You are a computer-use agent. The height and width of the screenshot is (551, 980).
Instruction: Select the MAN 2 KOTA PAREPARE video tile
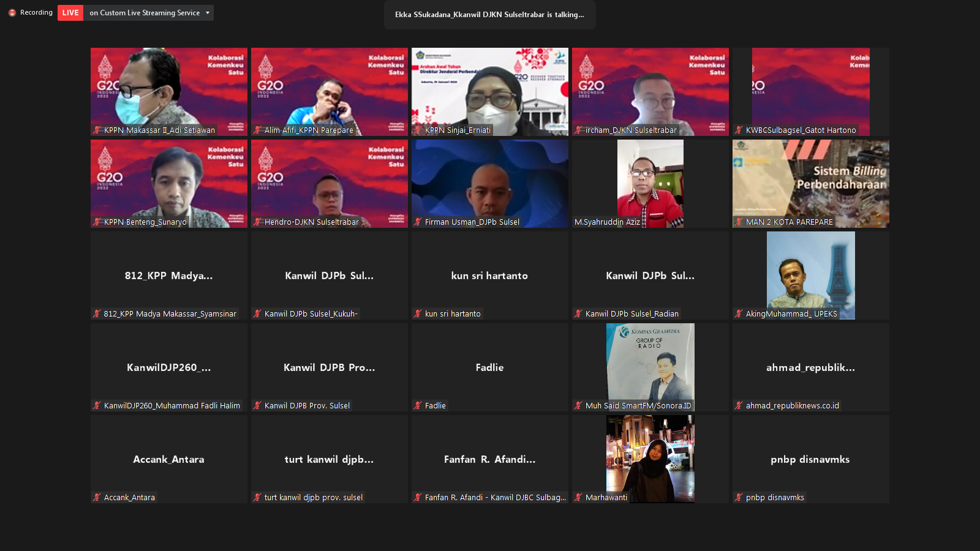(810, 183)
